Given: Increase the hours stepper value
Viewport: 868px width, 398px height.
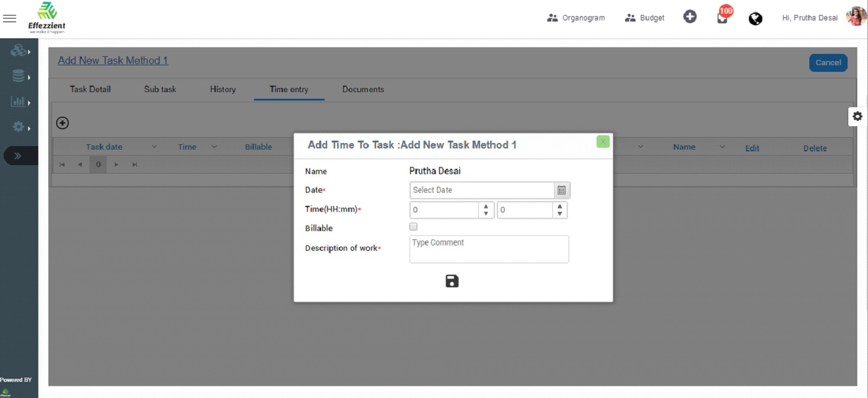Looking at the screenshot, I should [x=486, y=206].
